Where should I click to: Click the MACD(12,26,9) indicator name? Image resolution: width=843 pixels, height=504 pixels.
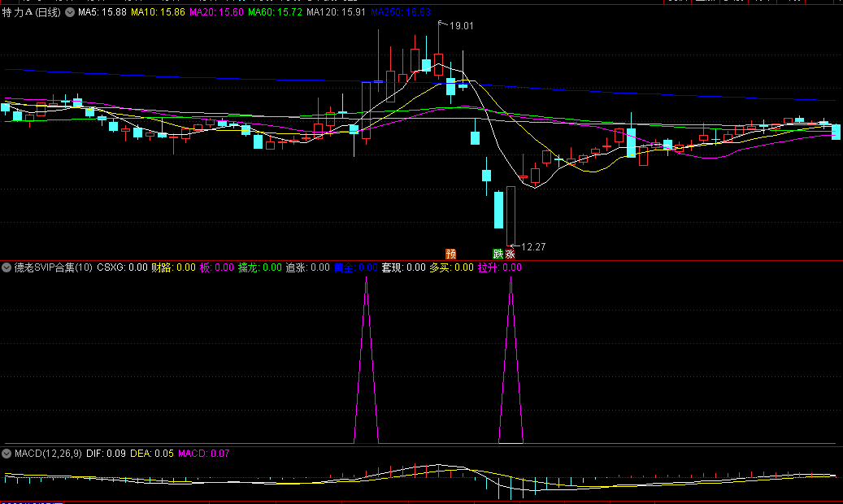tap(48, 453)
